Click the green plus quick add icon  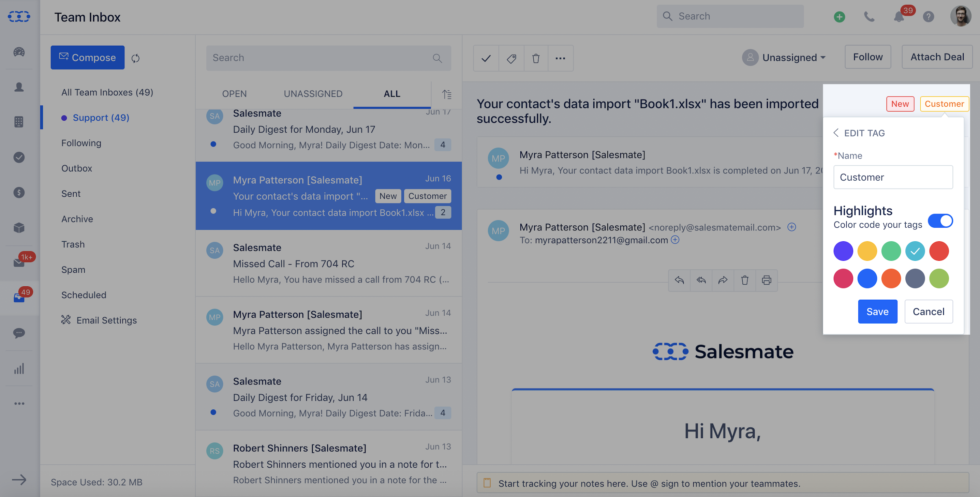coord(840,17)
